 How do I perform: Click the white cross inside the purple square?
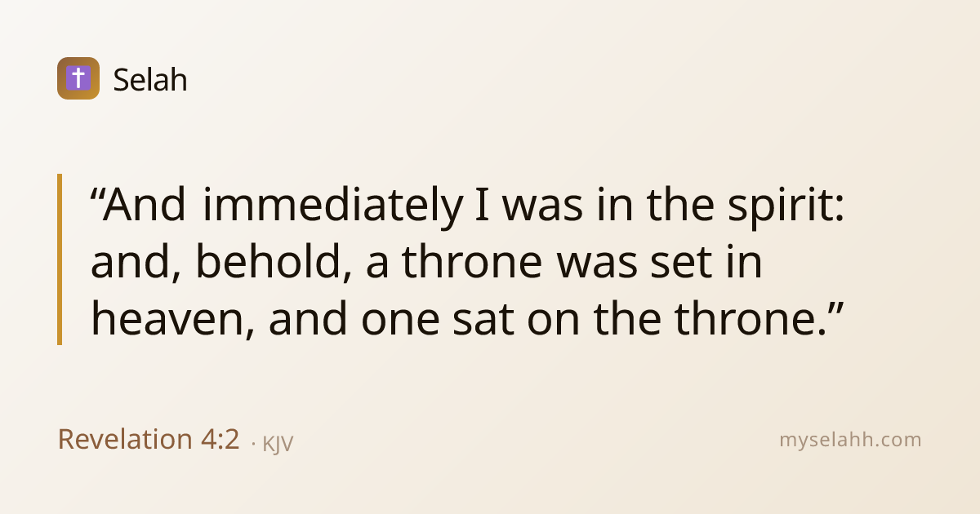tap(78, 78)
